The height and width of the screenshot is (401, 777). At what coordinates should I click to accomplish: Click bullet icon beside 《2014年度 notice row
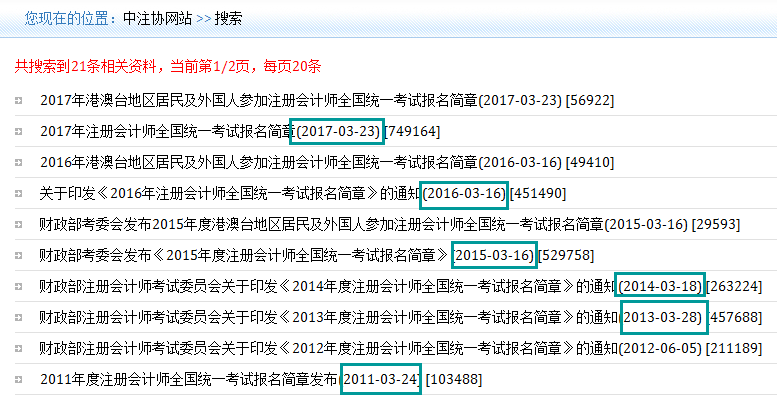(x=19, y=286)
